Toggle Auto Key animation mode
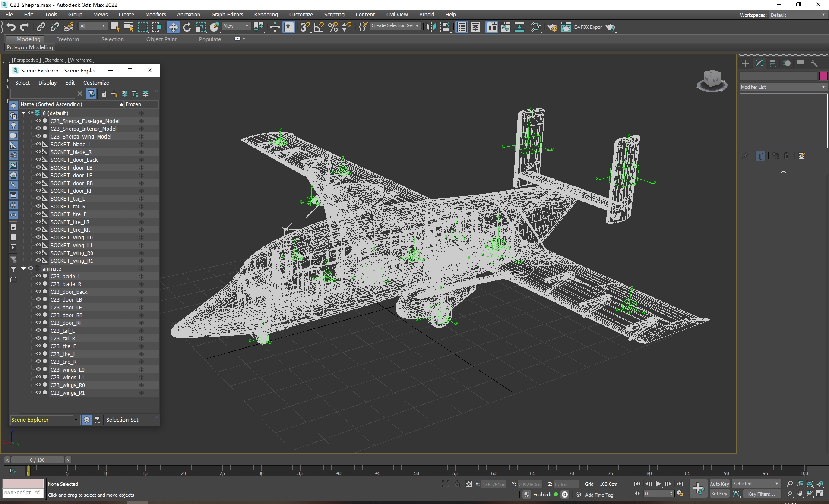This screenshot has height=504, width=829. coord(719,484)
